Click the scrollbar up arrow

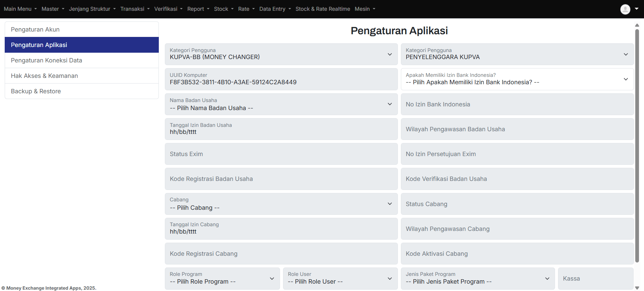(x=637, y=25)
